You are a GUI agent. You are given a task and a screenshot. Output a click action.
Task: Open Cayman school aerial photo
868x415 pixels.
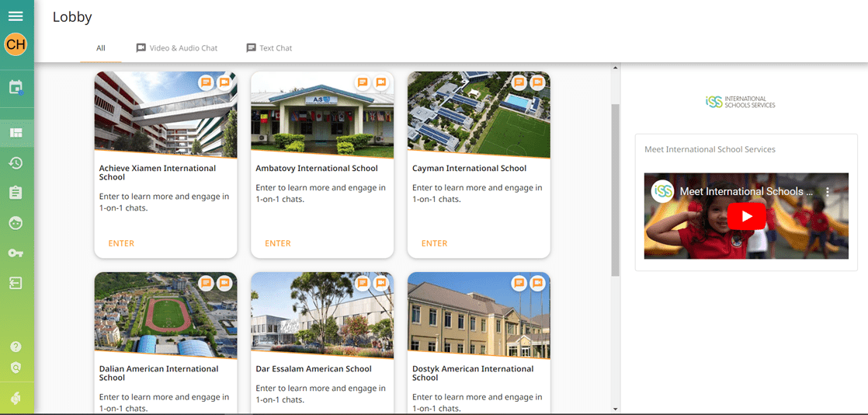(479, 114)
